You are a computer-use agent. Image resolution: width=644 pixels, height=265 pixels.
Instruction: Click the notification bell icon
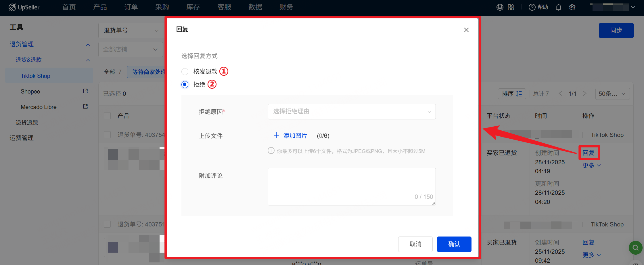click(558, 7)
